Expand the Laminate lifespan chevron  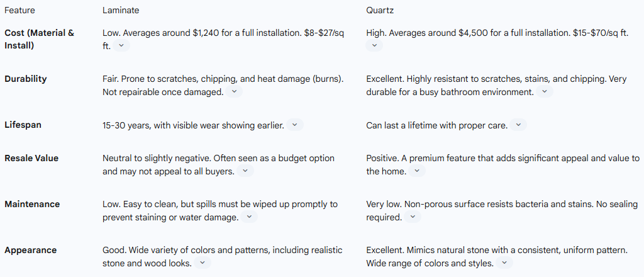click(x=295, y=125)
